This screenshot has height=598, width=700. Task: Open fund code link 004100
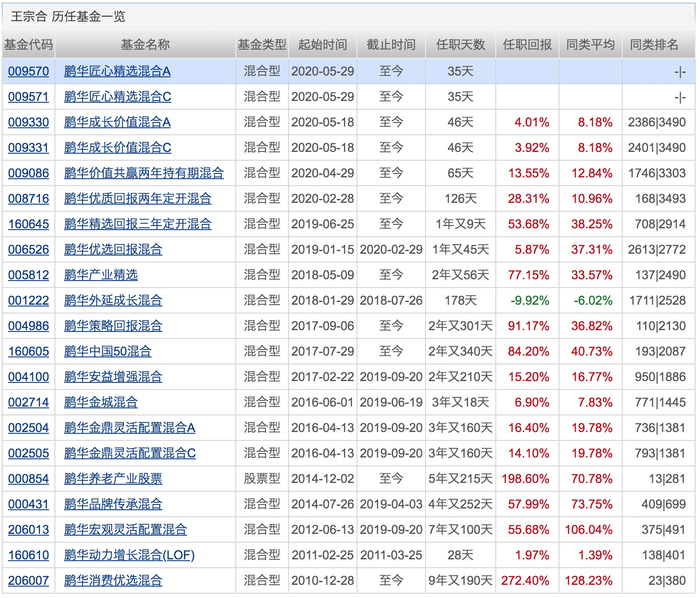tap(29, 377)
